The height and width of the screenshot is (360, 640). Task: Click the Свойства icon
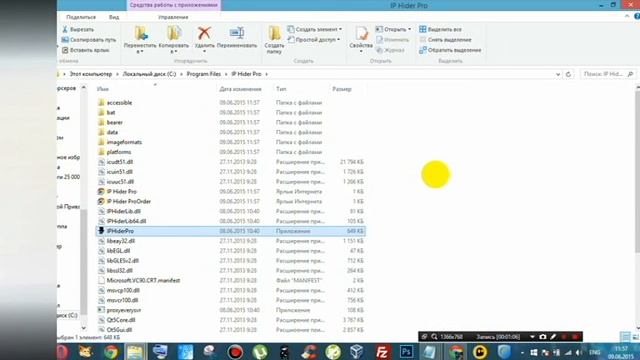[x=361, y=33]
